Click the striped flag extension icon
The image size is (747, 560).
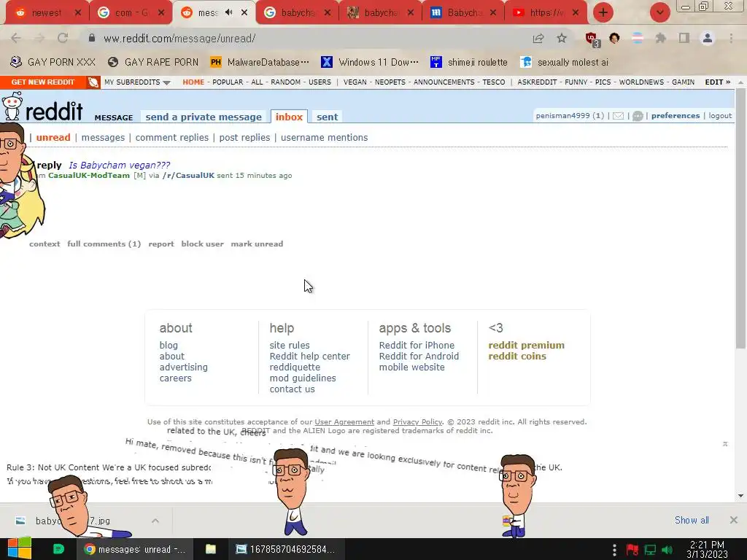(637, 38)
